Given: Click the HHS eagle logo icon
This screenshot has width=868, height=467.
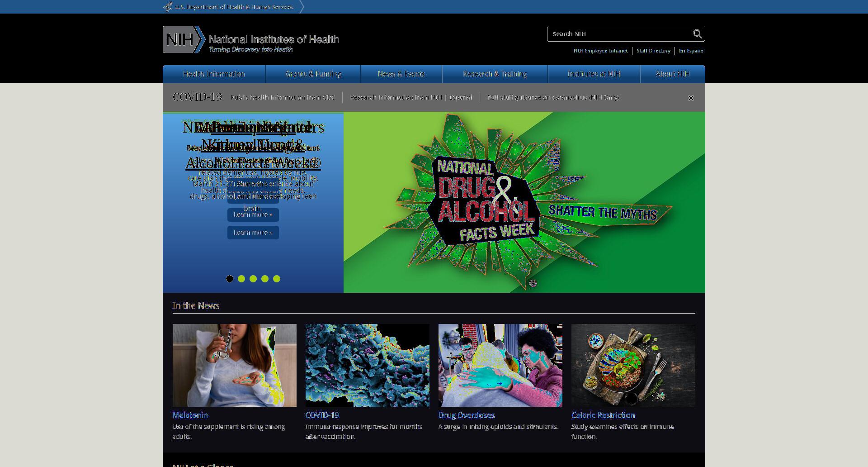Looking at the screenshot, I should click(x=168, y=7).
